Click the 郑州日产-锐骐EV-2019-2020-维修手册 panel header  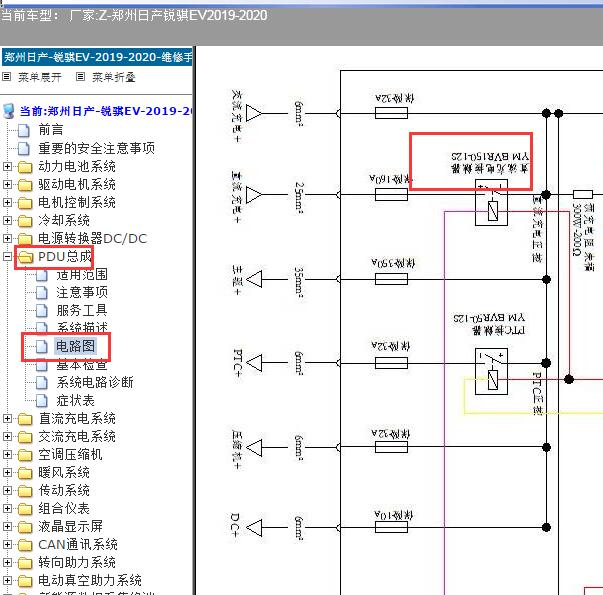tap(97, 57)
